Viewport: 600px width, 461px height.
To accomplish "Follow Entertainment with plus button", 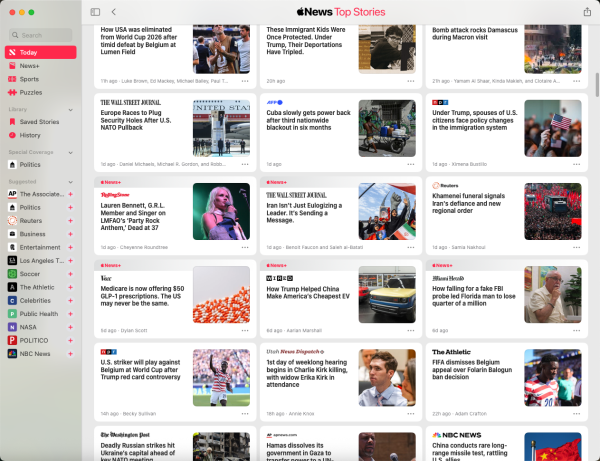I will [70, 248].
